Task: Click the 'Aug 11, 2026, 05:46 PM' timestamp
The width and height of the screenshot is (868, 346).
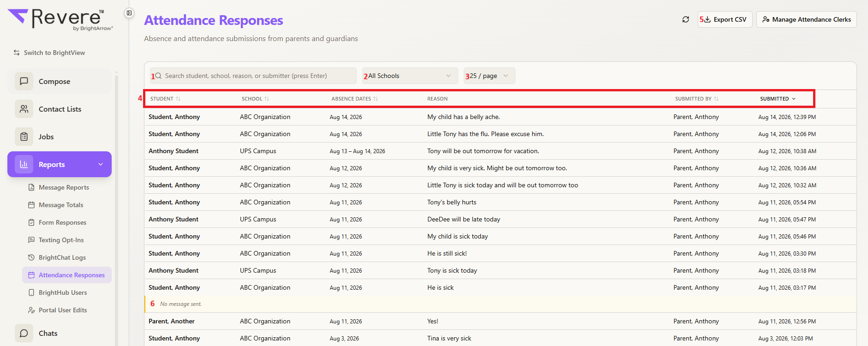Action: coord(787,237)
